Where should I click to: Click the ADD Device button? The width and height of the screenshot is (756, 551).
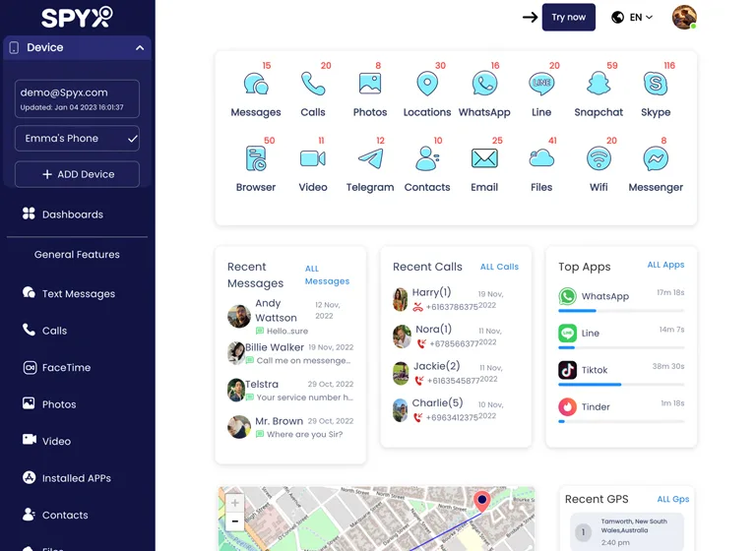[x=77, y=174]
